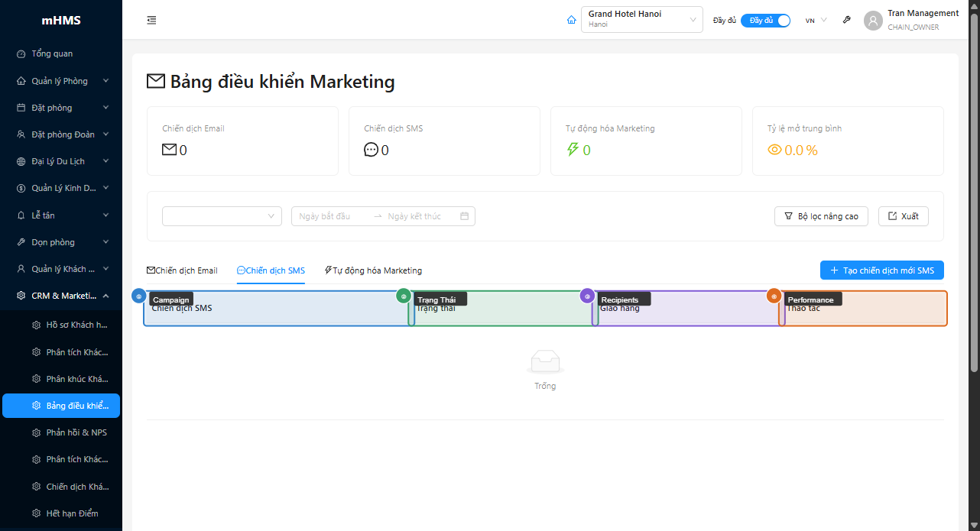Open Phản hồi & NPS in sidebar
Viewport: 980px width, 531px height.
pos(76,432)
